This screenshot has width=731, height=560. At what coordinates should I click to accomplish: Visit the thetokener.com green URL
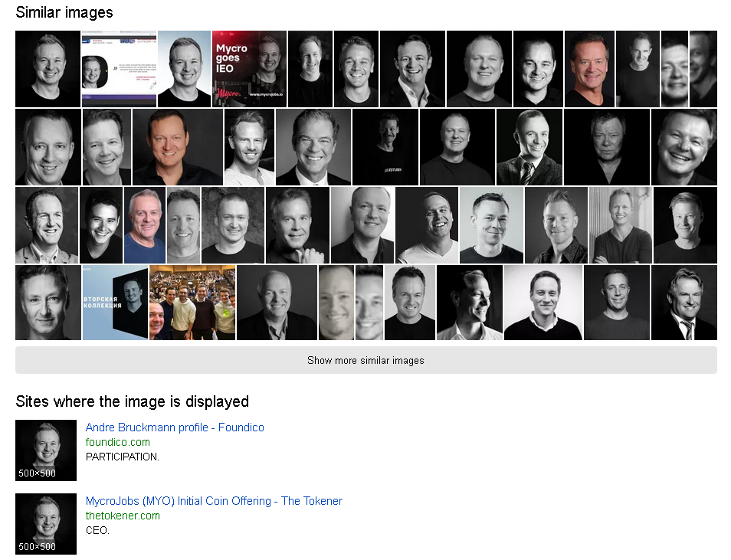click(123, 516)
